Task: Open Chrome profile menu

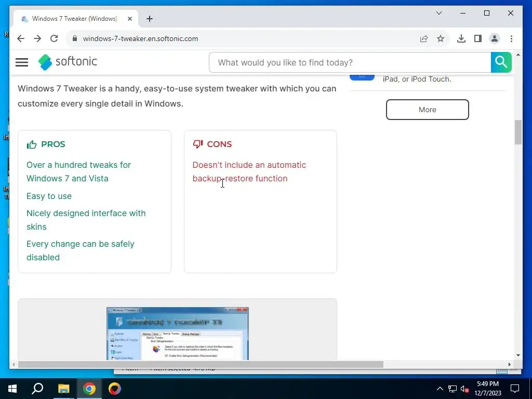Action: (x=495, y=38)
